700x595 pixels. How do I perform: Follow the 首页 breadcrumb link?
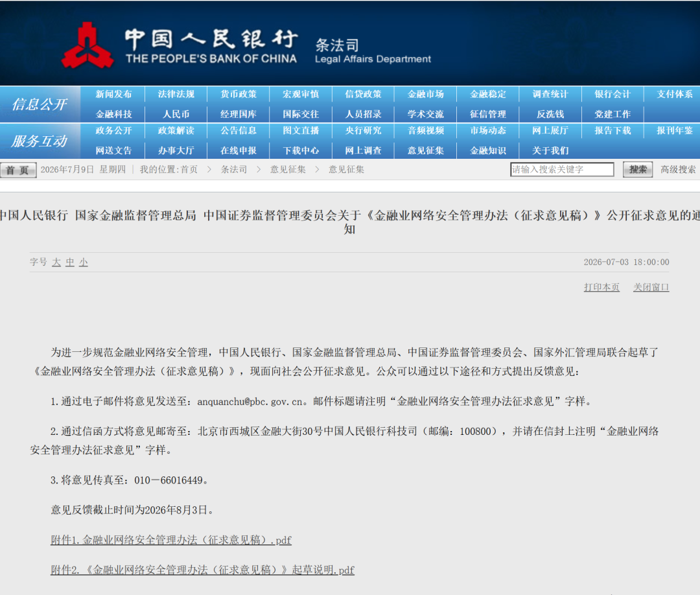tap(189, 170)
